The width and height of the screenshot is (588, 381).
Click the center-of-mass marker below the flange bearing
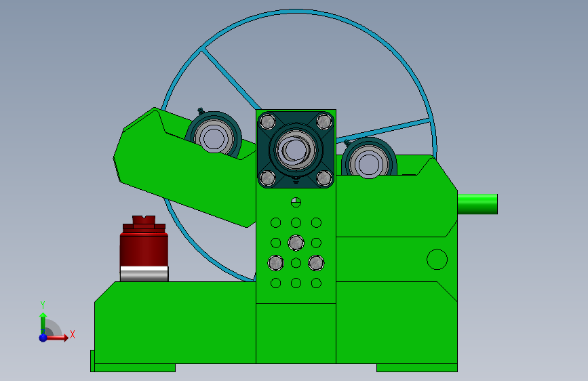coord(296,203)
